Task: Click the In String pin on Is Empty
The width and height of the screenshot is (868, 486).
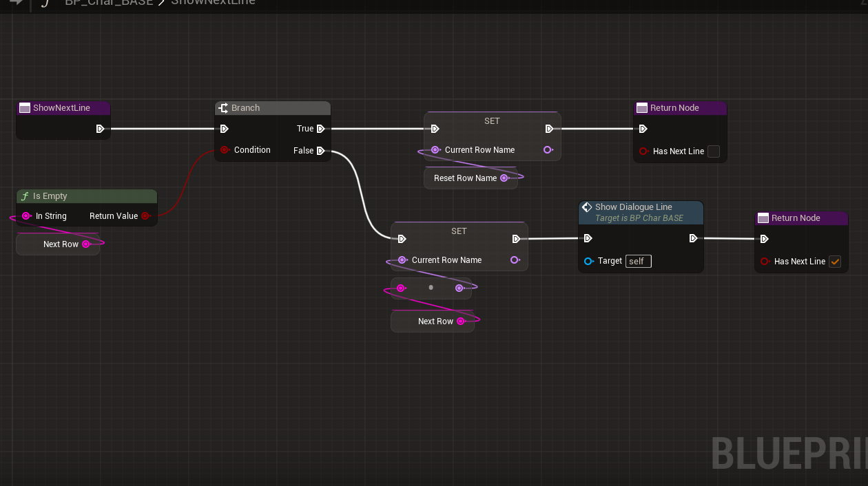Action: click(x=26, y=216)
